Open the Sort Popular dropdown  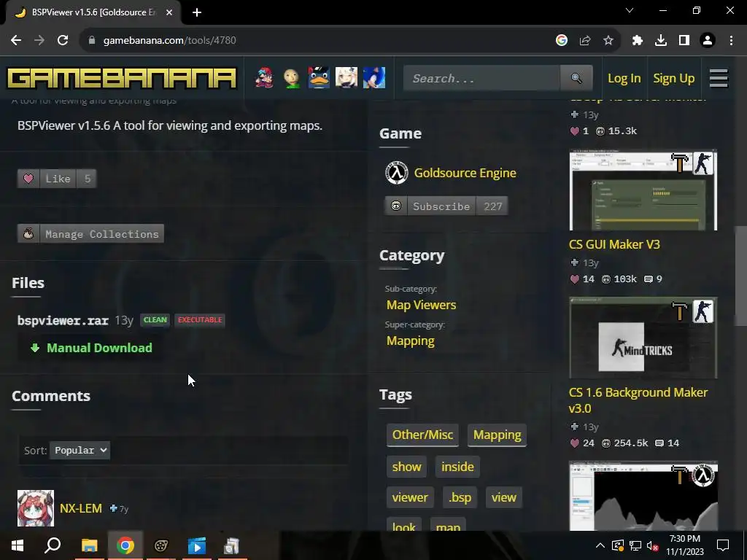[x=80, y=450]
